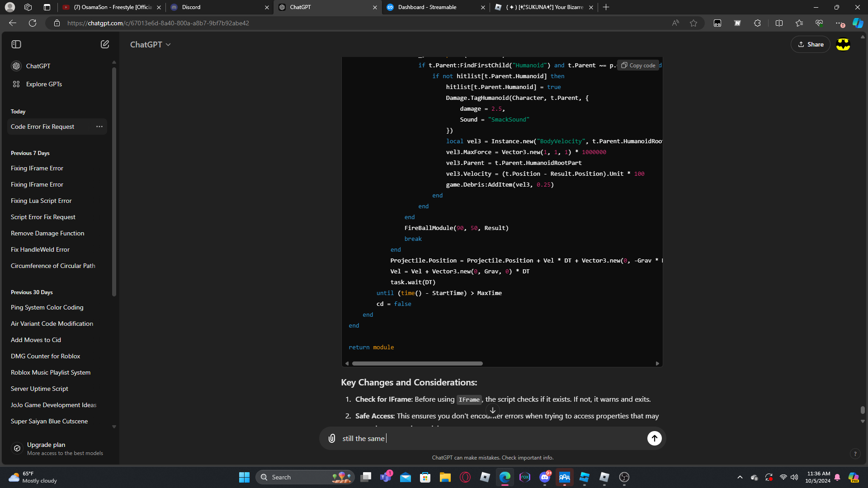Open options for Code Error Fix Request
Viewport: 868px width, 488px height.
coord(99,127)
